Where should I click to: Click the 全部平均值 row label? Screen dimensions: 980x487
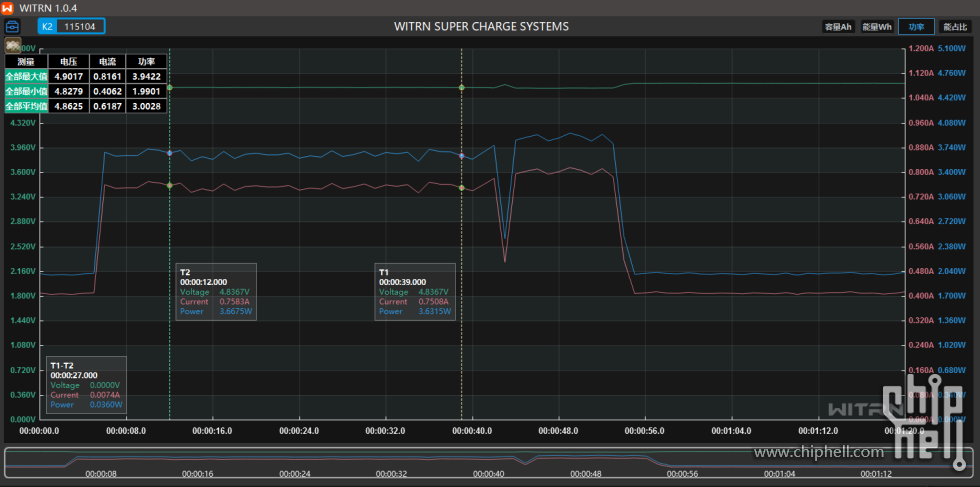pyautogui.click(x=26, y=106)
